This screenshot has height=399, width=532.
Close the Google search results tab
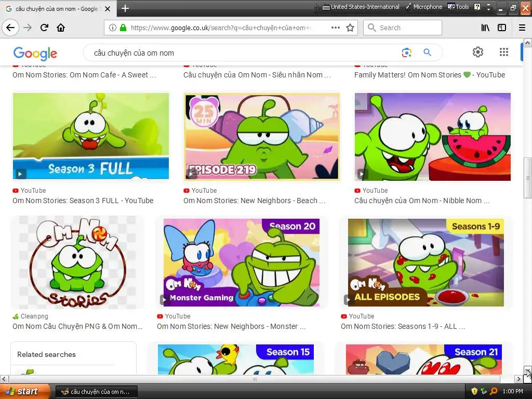[108, 9]
